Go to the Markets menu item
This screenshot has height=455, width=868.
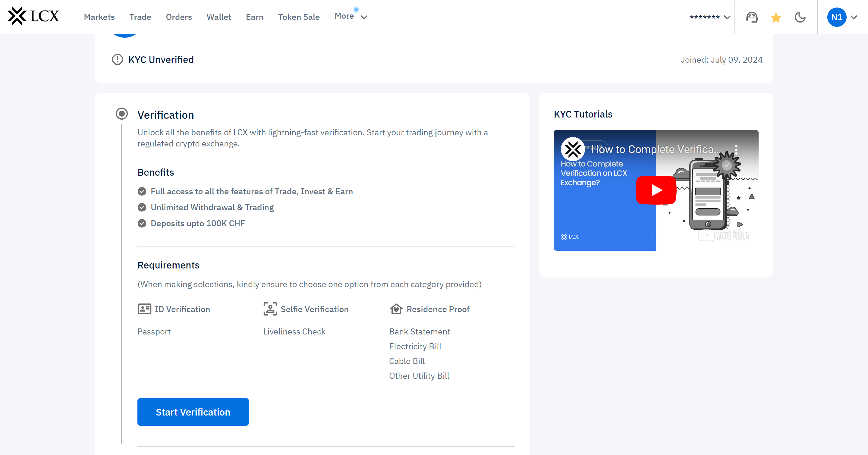coord(99,17)
